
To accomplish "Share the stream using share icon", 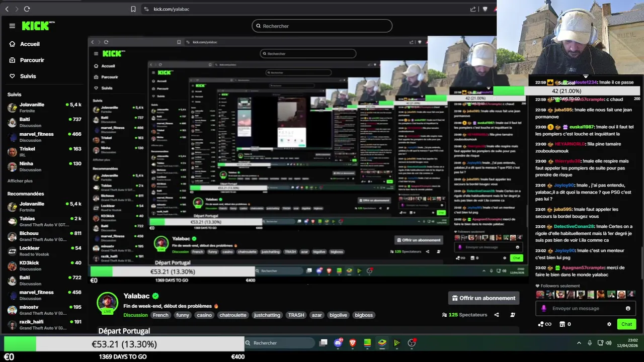I will coord(497,315).
